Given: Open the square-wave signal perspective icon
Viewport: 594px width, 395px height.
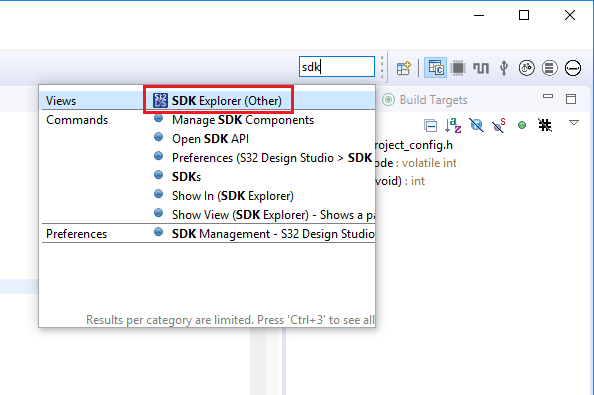Looking at the screenshot, I should coord(481,68).
